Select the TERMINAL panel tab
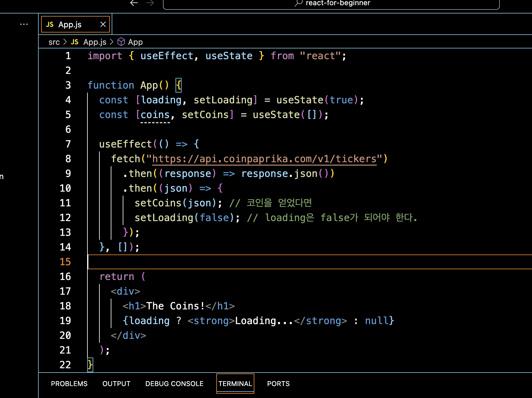Image resolution: width=532 pixels, height=398 pixels. (x=235, y=384)
